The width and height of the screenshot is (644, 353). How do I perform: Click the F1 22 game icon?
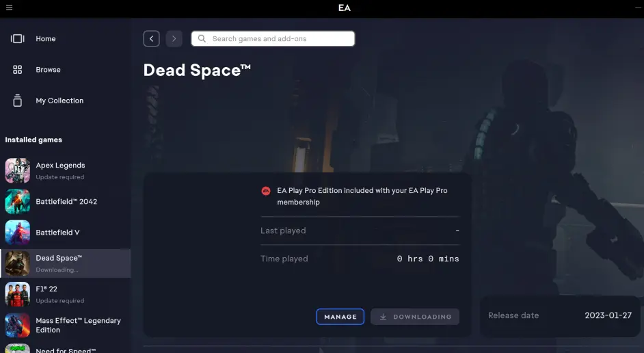18,294
